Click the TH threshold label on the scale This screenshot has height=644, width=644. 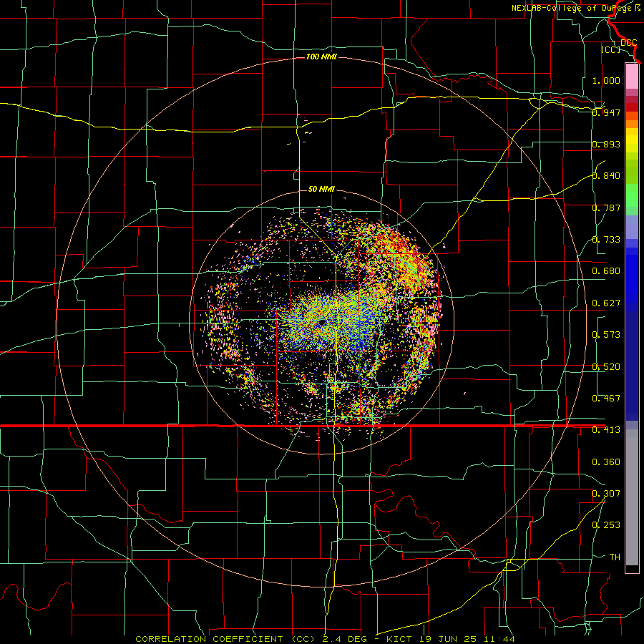615,557
